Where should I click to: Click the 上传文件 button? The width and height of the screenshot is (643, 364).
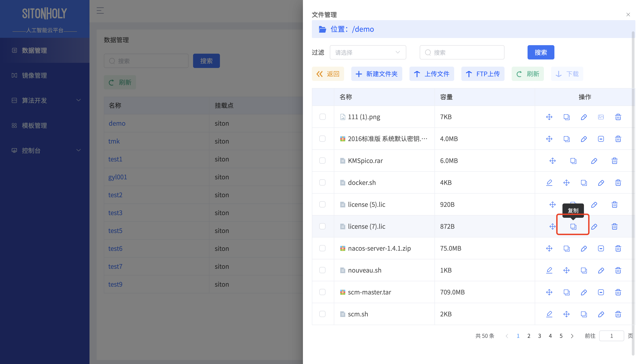click(x=432, y=74)
